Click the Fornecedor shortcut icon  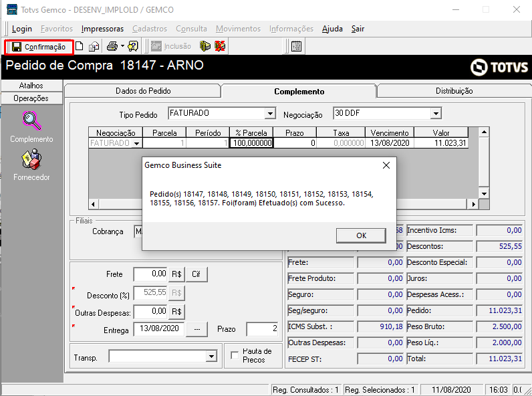(31, 159)
